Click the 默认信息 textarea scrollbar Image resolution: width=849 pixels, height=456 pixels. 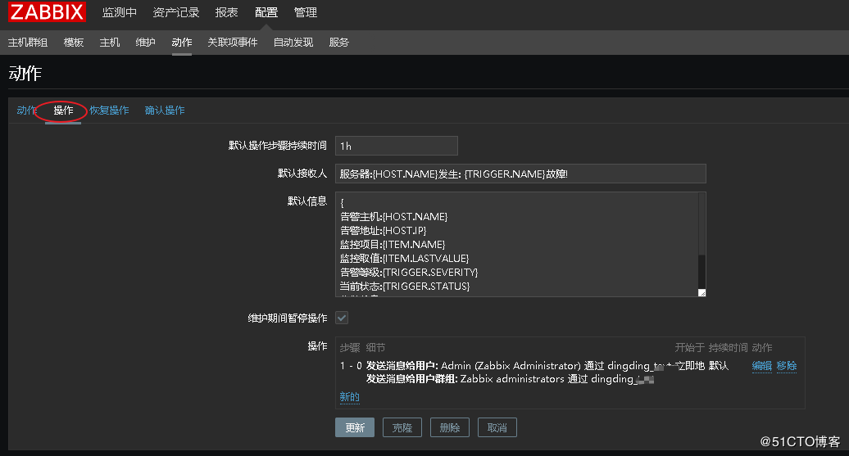(x=702, y=241)
